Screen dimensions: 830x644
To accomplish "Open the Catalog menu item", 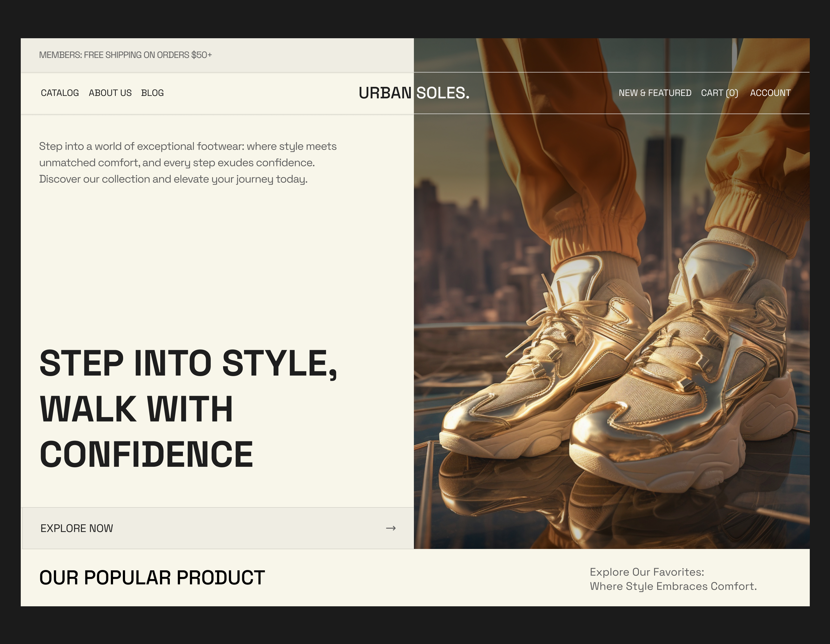I will click(x=60, y=93).
